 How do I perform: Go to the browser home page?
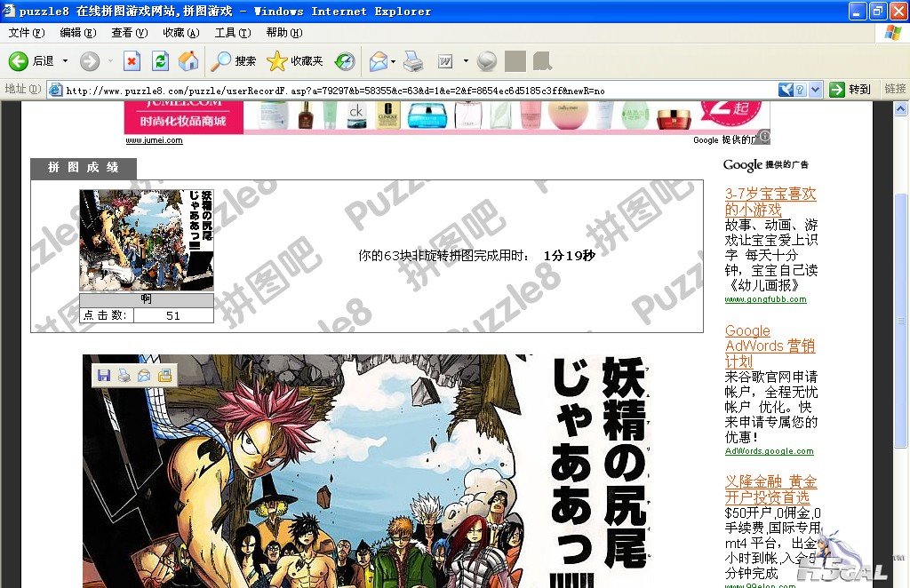click(188, 61)
